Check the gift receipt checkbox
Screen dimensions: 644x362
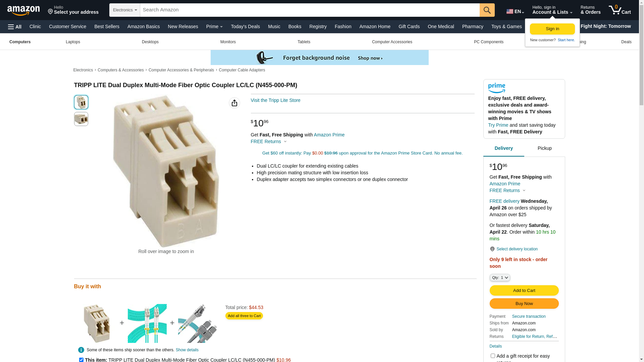[x=493, y=356]
